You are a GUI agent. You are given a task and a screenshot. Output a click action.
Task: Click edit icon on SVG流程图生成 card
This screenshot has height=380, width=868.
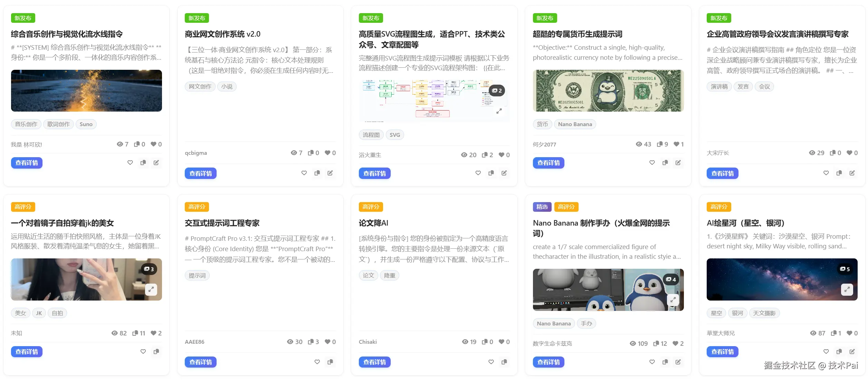(504, 173)
